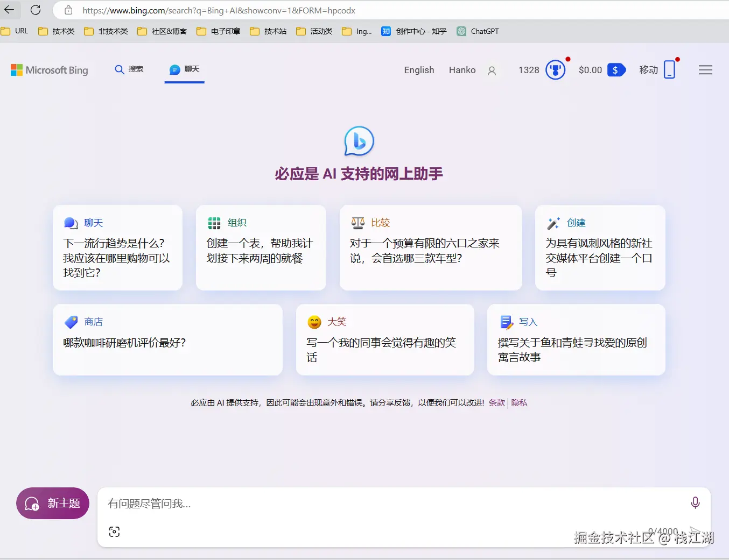The width and height of the screenshot is (729, 560).
Task: Select the 写入 fable story card
Action: [x=576, y=339]
